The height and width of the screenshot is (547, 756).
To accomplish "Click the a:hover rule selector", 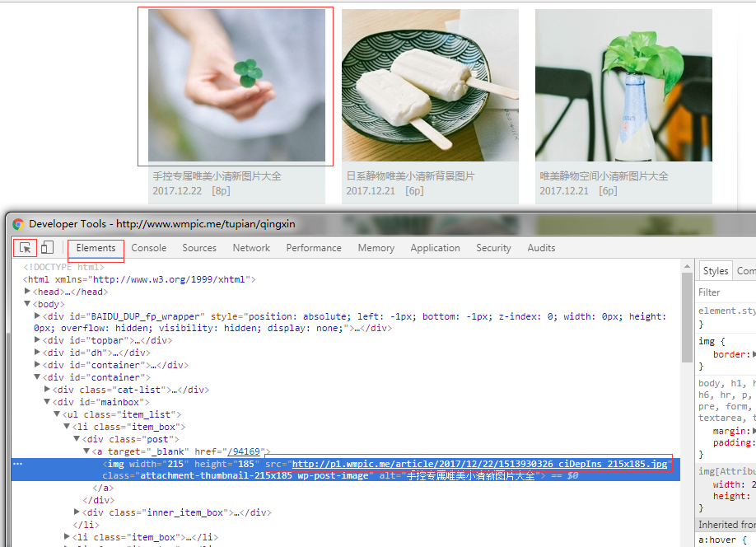I will (717, 540).
